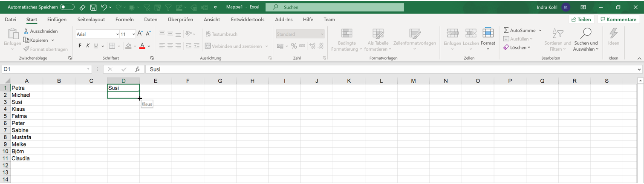Viewport: 644px width, 184px height.
Task: Click the save diskette icon
Action: click(x=93, y=7)
